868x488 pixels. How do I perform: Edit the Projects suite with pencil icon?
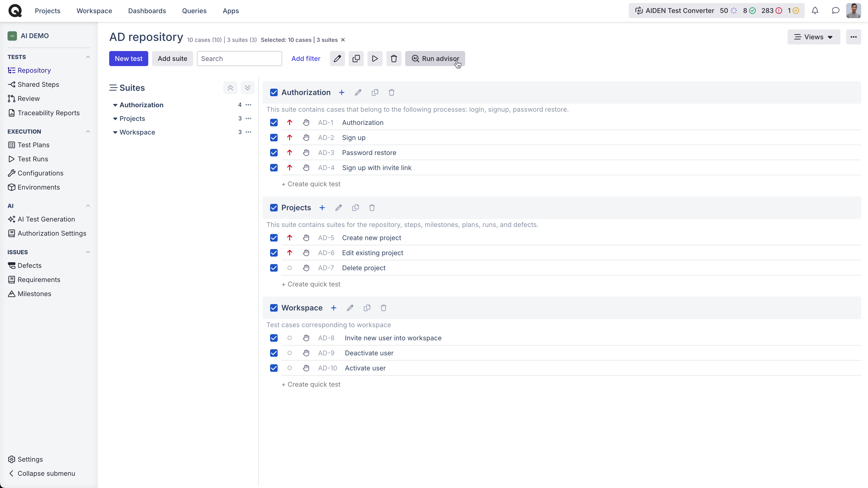click(x=338, y=208)
